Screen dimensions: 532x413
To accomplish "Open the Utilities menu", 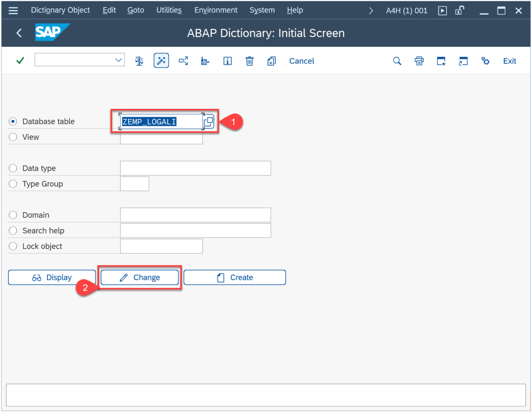I will click(x=169, y=10).
